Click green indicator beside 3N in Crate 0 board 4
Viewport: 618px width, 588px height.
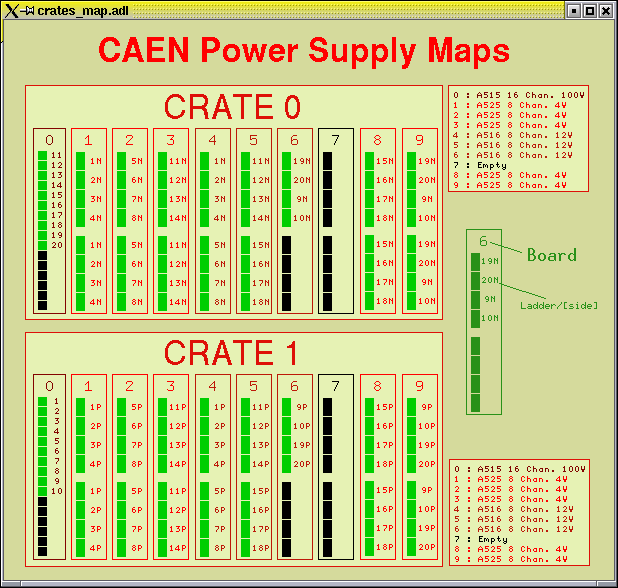click(x=205, y=199)
